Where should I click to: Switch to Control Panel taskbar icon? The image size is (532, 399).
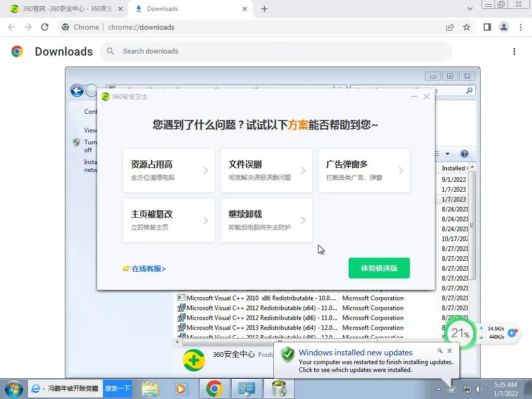pos(246,389)
